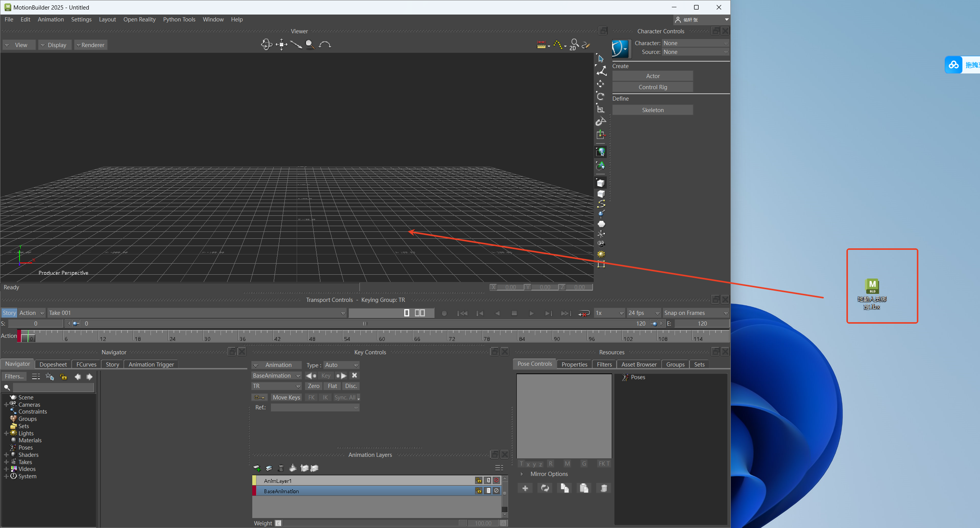980x528 pixels.
Task: Open the Type Auto dropdown in Key Controls
Action: [x=341, y=365]
